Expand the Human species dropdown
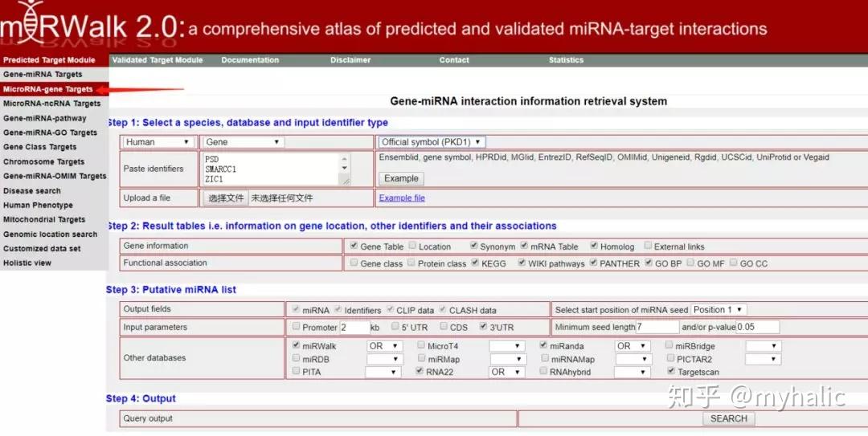The image size is (868, 436). click(158, 142)
